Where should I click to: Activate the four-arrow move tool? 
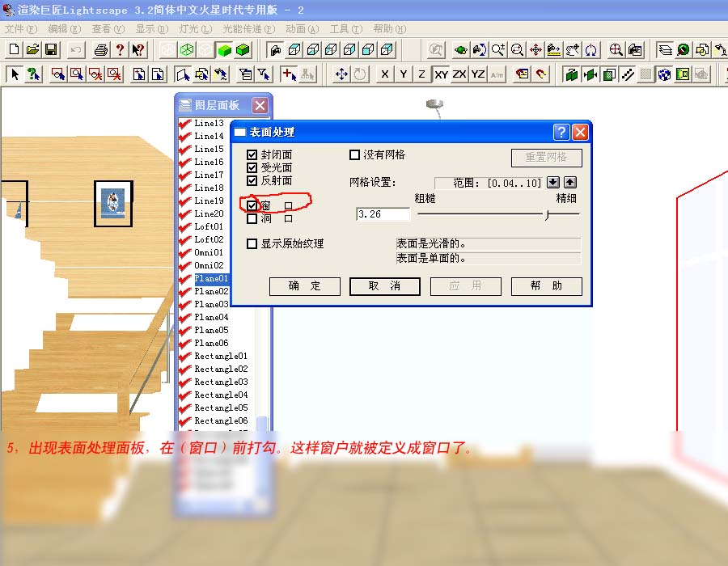tap(341, 74)
